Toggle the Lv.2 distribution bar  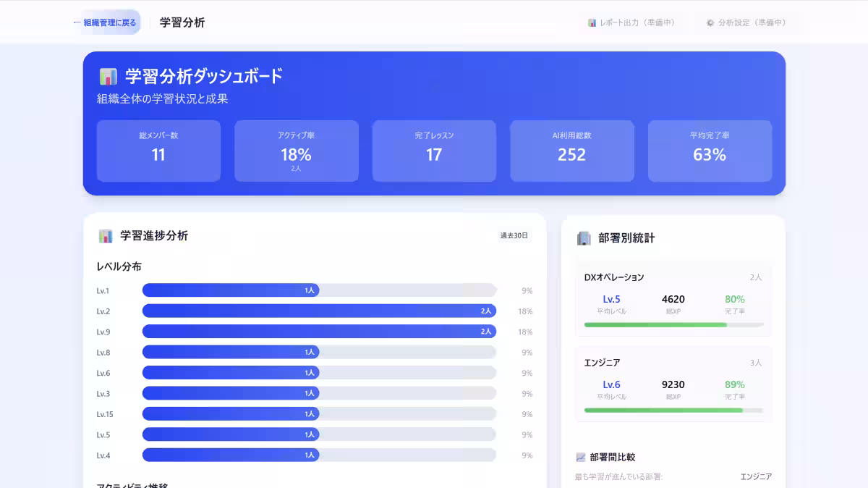318,311
